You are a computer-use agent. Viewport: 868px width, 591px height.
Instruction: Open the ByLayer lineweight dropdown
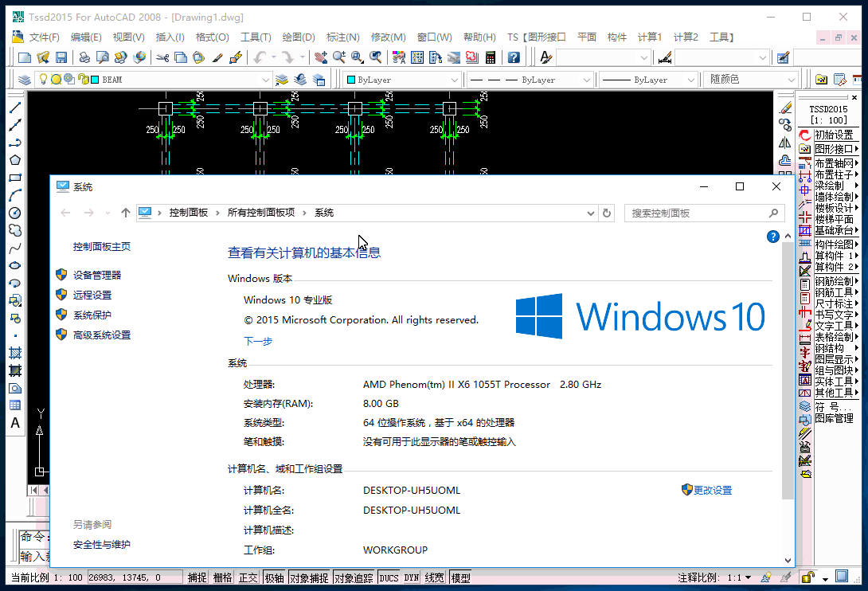pos(690,80)
